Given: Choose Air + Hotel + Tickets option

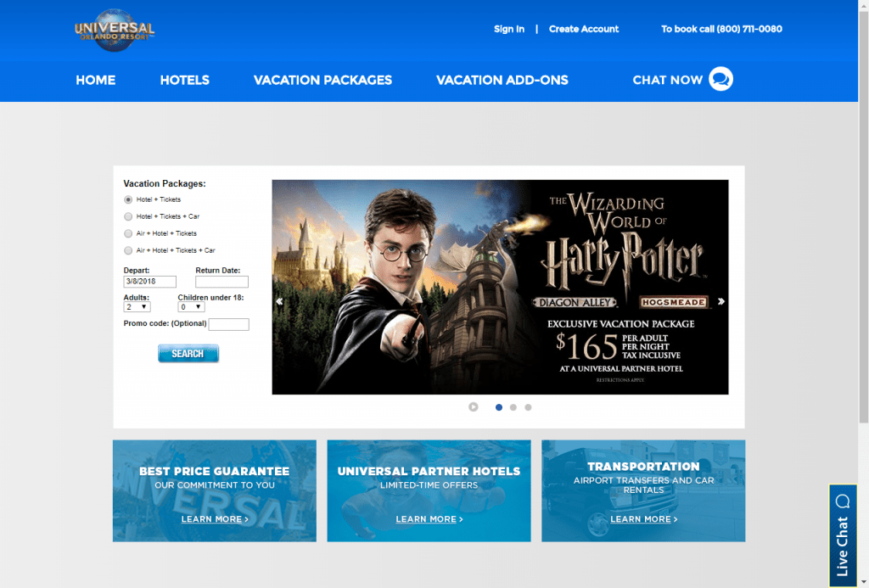Looking at the screenshot, I should [x=128, y=233].
